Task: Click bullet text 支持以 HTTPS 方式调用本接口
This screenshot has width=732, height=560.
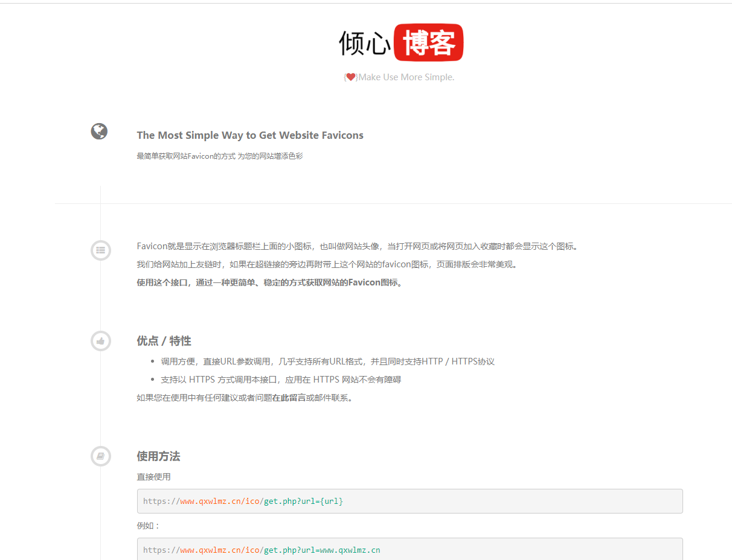Action: pyautogui.click(x=281, y=380)
